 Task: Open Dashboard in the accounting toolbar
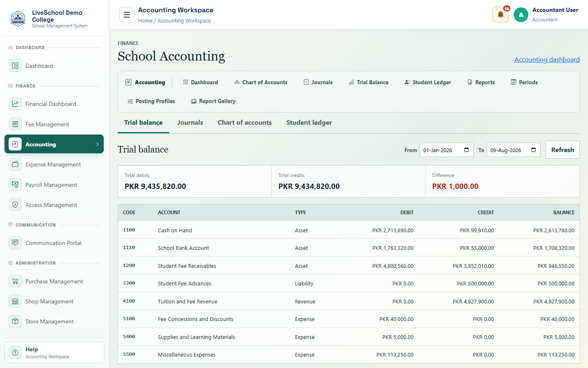[200, 82]
